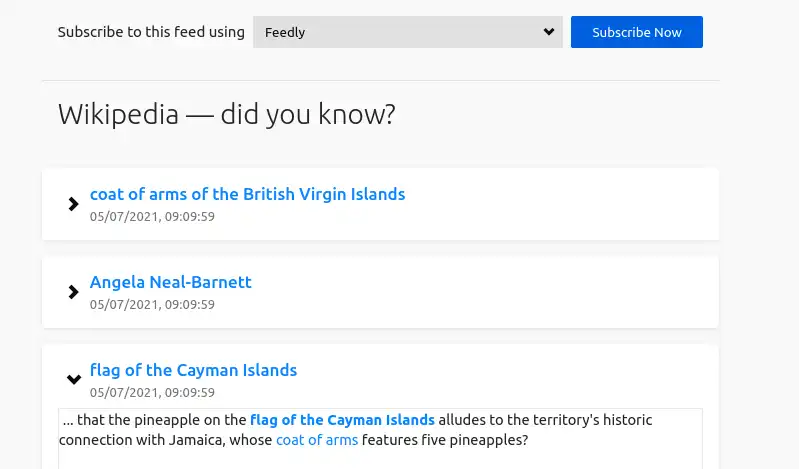
Task: Expand the British Virgin Islands entry chevron
Action: pos(73,204)
